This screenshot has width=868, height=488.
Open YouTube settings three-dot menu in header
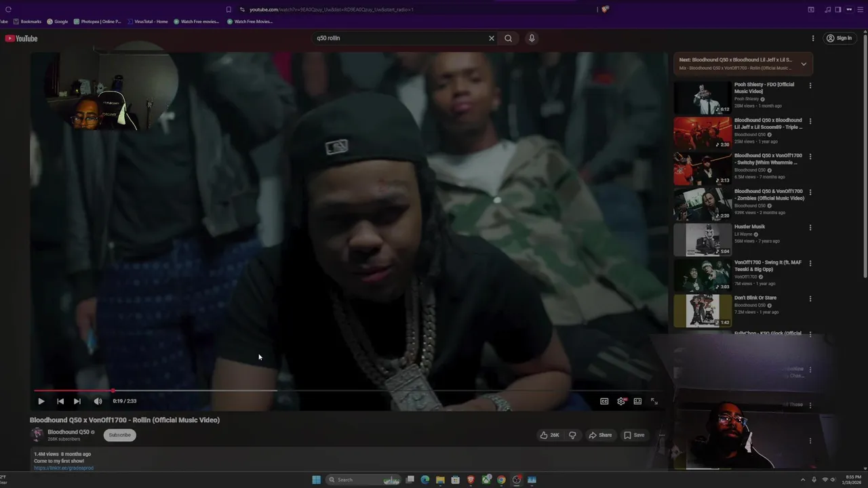point(813,38)
